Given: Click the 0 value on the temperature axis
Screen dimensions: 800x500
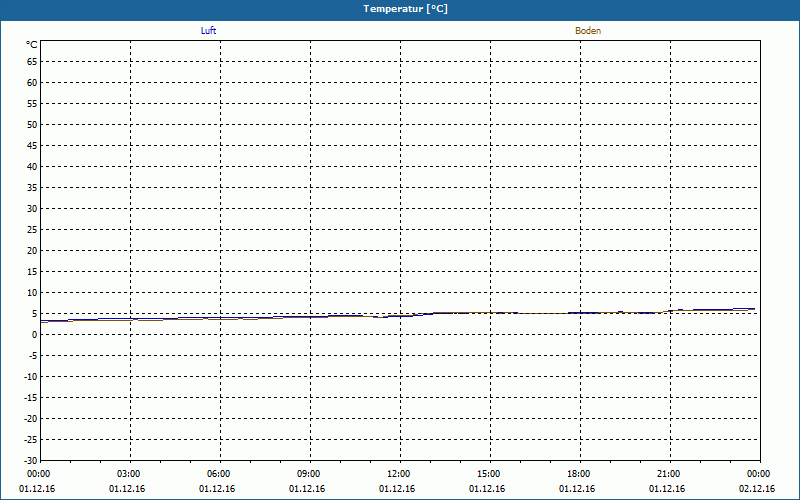Looking at the screenshot, I should click(35, 335).
